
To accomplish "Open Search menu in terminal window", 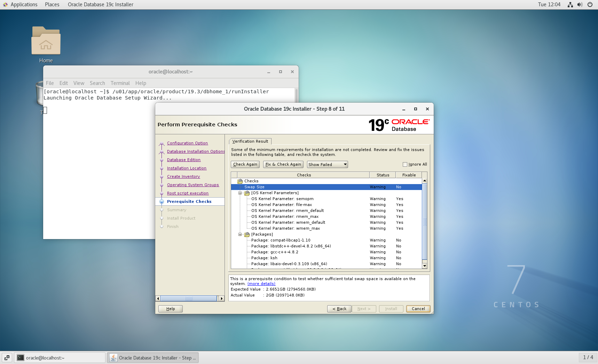I will 97,83.
